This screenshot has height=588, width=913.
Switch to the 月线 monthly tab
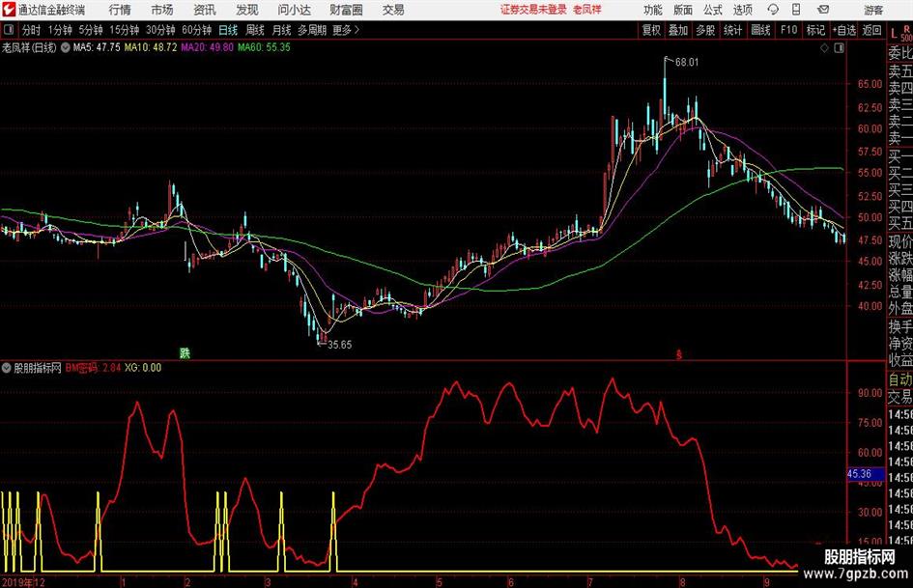[281, 30]
